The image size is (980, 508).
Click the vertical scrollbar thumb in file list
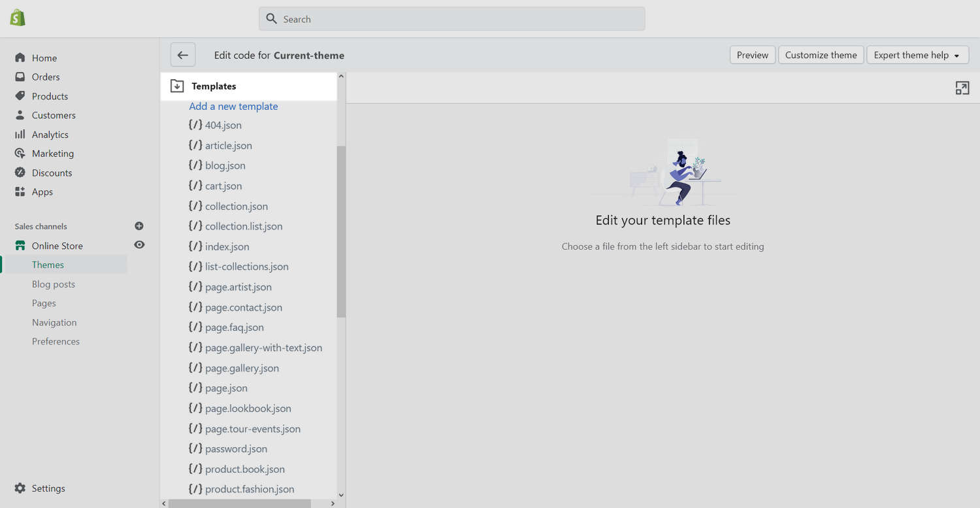[341, 231]
